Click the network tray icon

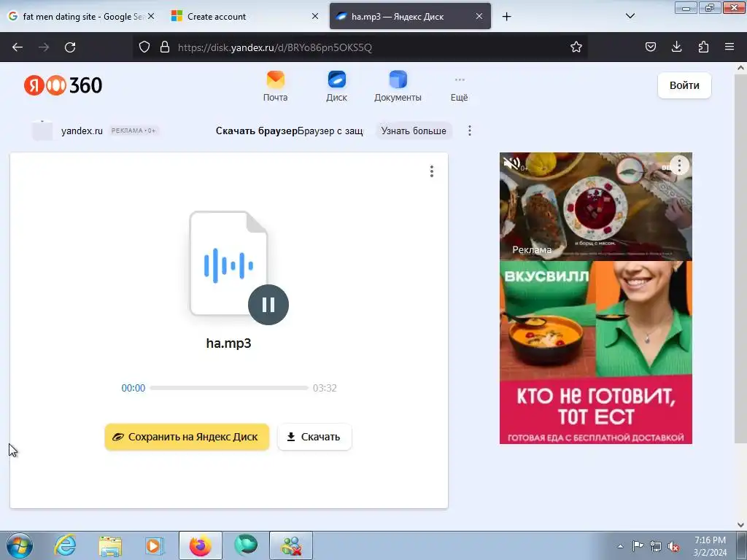pos(656,546)
